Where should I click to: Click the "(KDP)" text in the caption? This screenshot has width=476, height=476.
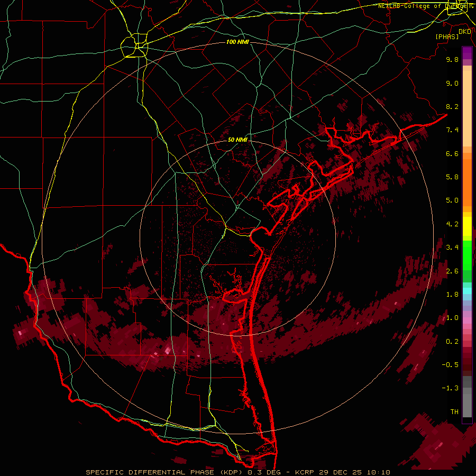231,472
